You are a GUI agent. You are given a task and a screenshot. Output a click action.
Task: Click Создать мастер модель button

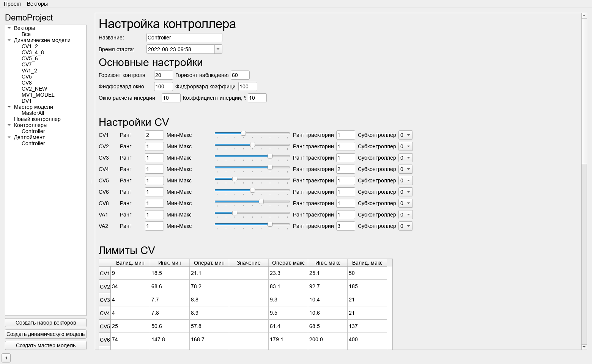tap(46, 345)
